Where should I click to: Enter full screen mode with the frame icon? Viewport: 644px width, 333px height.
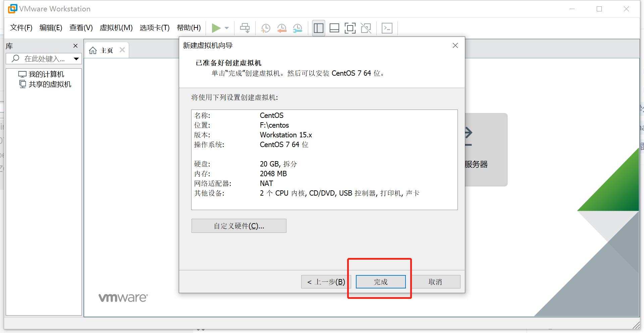pyautogui.click(x=350, y=28)
